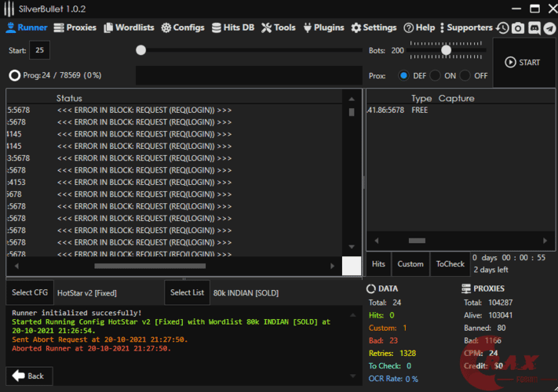Click the Bots slider handle
The height and width of the screenshot is (392, 558).
(x=446, y=50)
